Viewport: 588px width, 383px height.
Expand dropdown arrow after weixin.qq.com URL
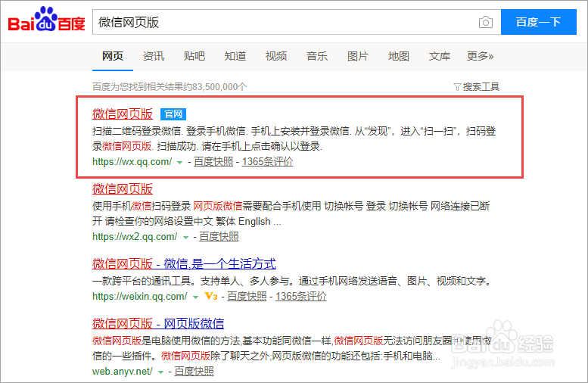pyautogui.click(x=195, y=297)
